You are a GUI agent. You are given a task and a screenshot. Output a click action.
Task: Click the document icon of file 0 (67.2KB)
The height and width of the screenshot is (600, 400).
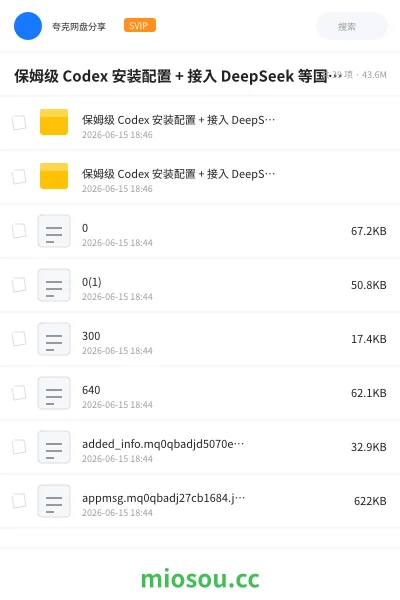pyautogui.click(x=54, y=231)
